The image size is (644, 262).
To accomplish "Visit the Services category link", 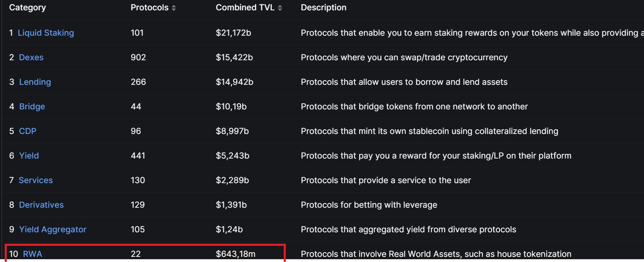I will click(x=36, y=180).
